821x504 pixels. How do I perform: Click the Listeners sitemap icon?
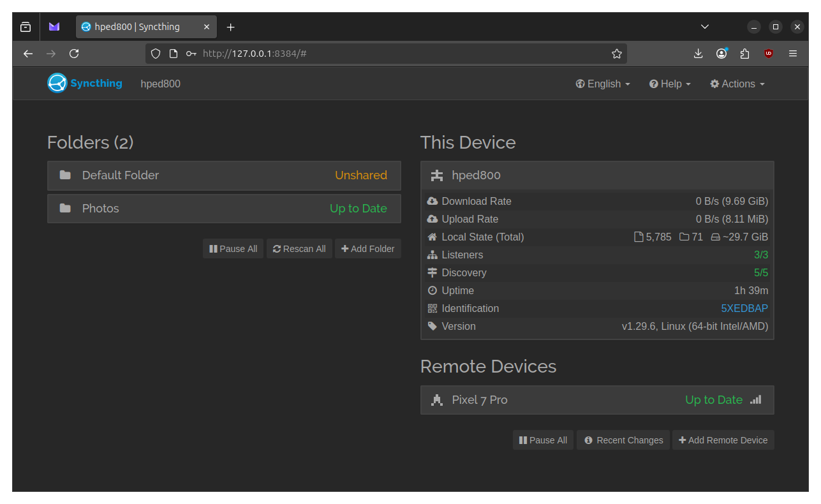[433, 255]
